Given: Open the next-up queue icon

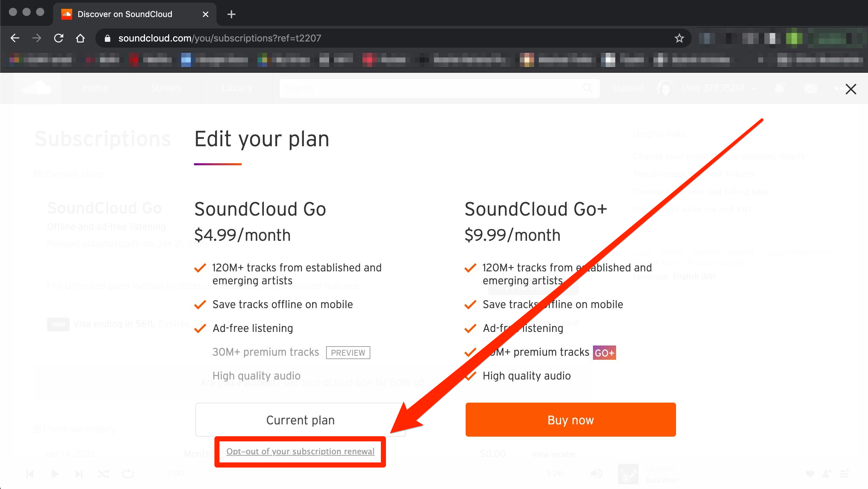Looking at the screenshot, I should tap(845, 473).
